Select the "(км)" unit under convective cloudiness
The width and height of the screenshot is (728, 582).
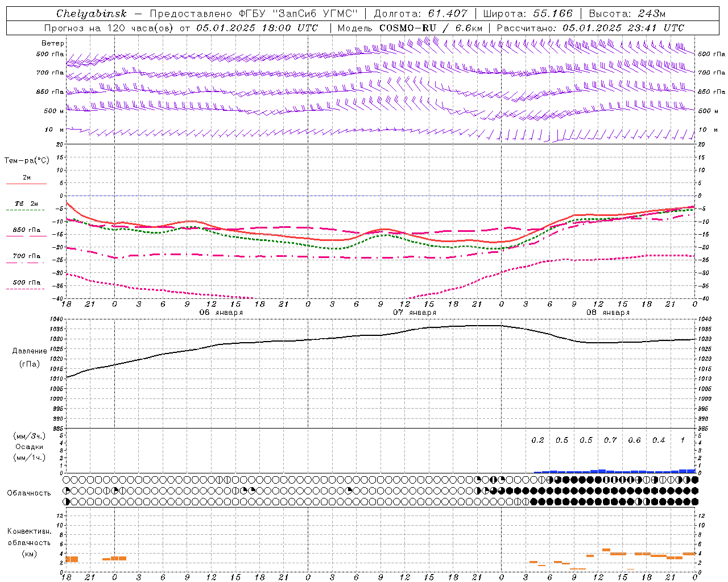pyautogui.click(x=30, y=554)
